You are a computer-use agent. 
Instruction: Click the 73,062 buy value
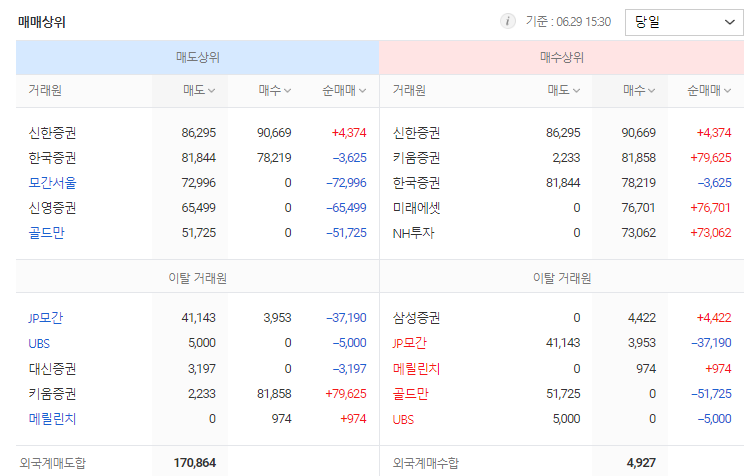coord(639,233)
